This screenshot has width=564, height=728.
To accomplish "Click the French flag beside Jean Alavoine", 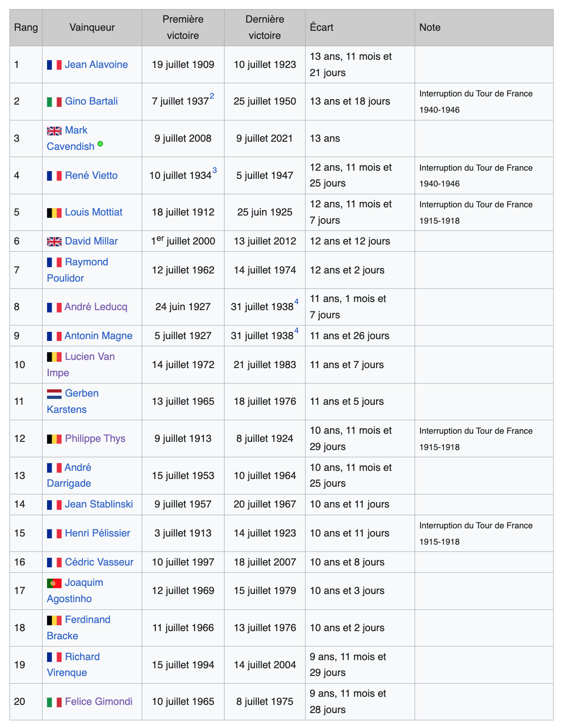I will [x=54, y=65].
